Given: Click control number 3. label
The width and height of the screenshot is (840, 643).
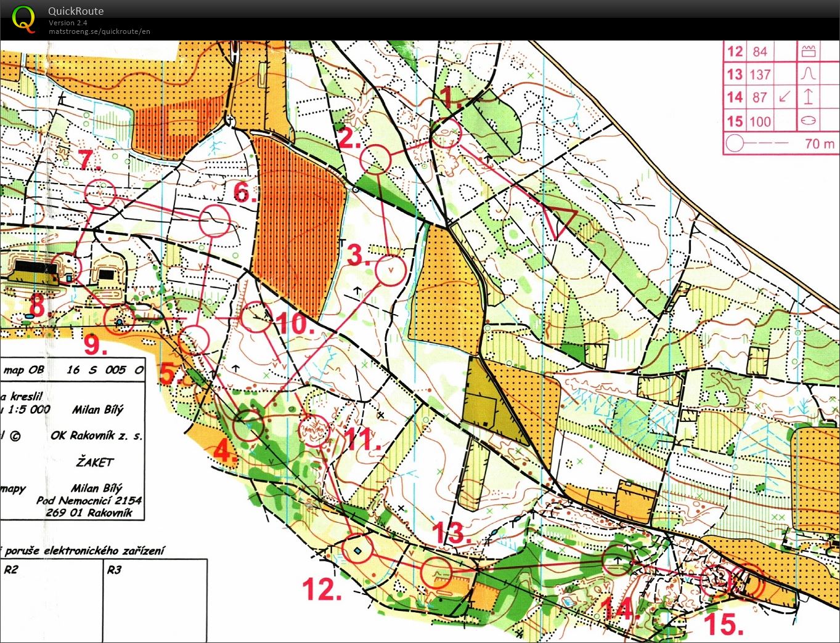Looking at the screenshot, I should [x=359, y=255].
